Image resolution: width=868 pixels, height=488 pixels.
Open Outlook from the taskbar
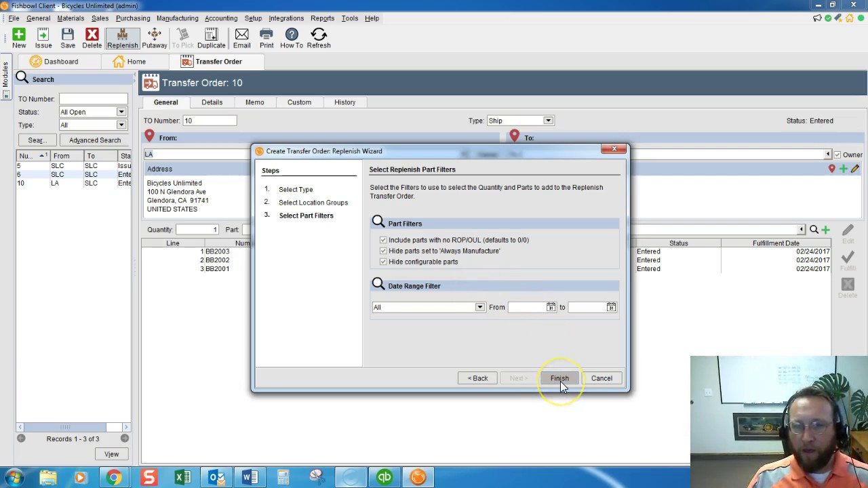point(216,477)
